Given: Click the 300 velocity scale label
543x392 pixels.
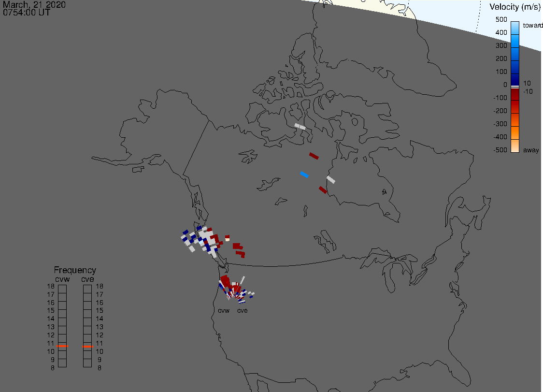Looking at the screenshot, I should (x=501, y=45).
